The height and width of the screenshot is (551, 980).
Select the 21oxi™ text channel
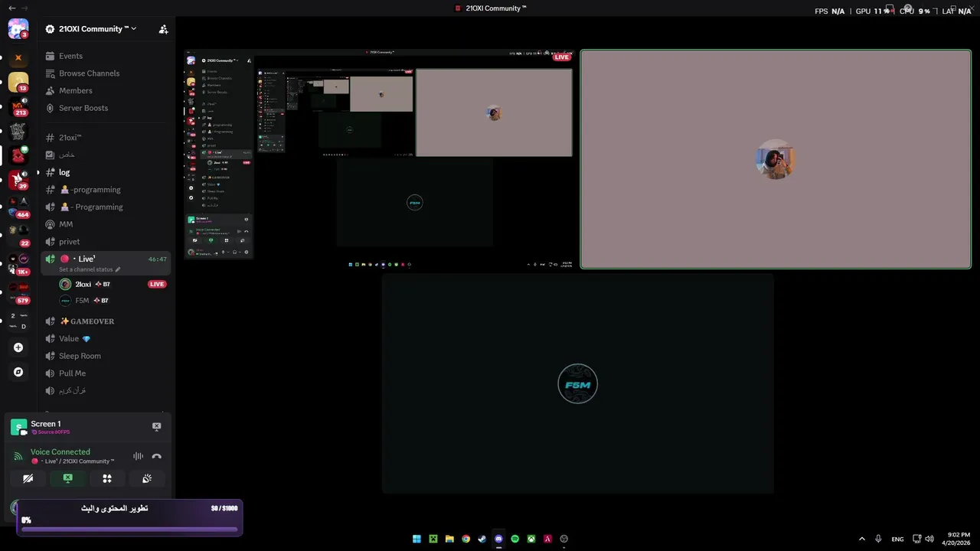[106, 138]
